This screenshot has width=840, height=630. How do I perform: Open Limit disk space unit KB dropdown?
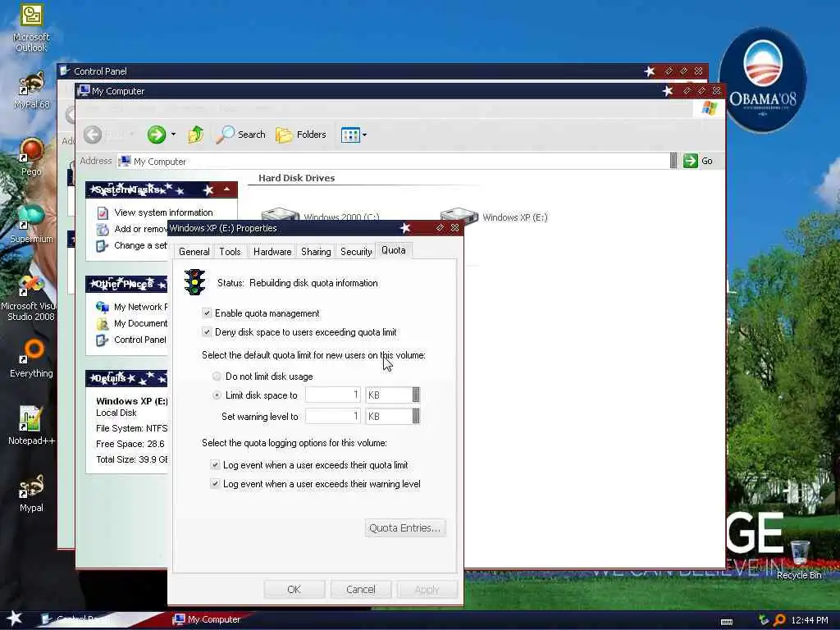pos(416,395)
